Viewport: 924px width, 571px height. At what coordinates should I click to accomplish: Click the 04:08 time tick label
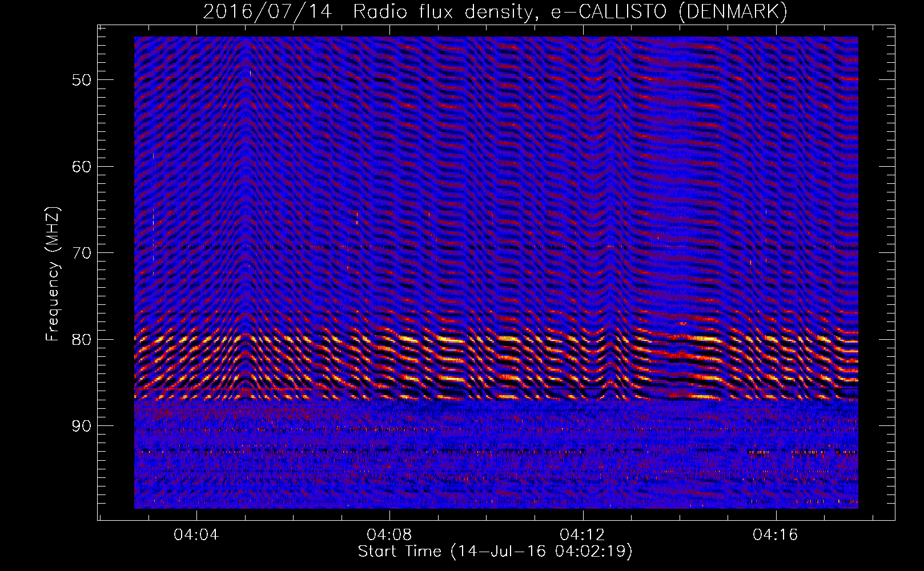[389, 535]
